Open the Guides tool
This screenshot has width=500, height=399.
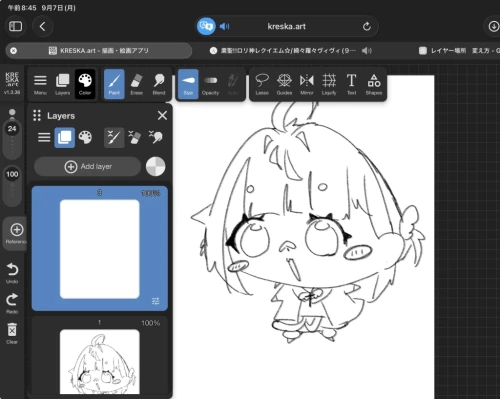284,84
